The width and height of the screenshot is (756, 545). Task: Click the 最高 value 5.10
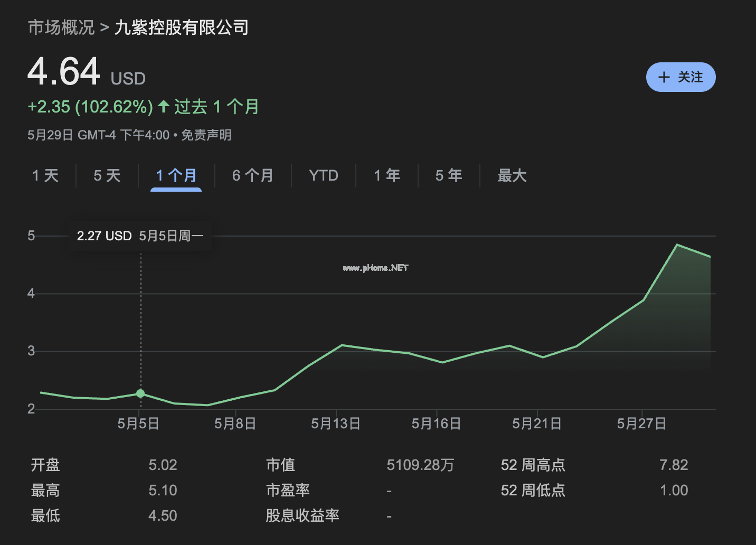[x=163, y=490]
